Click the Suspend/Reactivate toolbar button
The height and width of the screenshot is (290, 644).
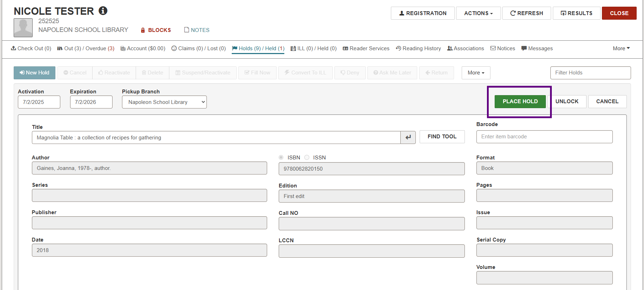coord(203,73)
